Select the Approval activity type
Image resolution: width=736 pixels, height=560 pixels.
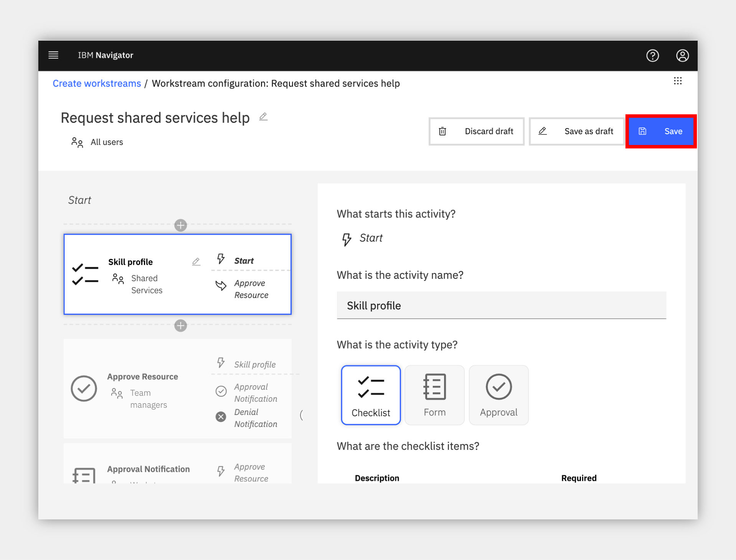(x=498, y=395)
